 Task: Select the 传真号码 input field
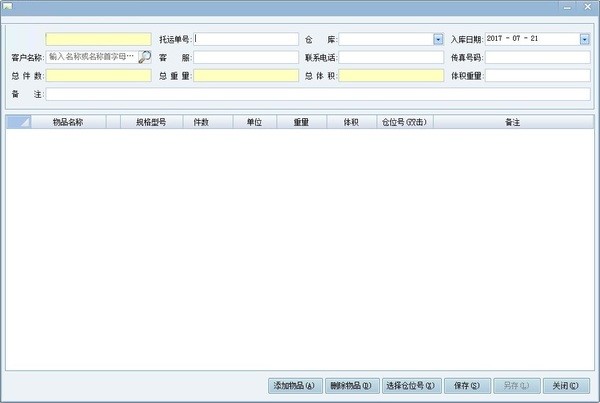pyautogui.click(x=538, y=57)
